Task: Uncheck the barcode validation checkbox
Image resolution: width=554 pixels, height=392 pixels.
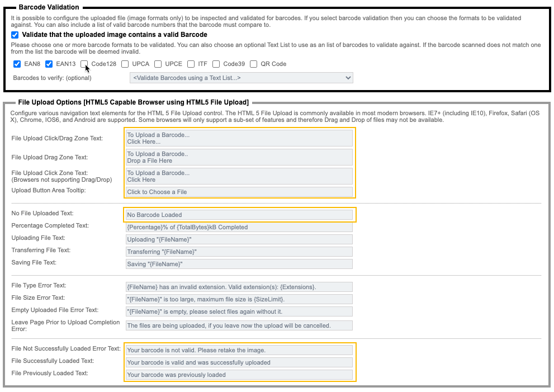Action: 15,35
